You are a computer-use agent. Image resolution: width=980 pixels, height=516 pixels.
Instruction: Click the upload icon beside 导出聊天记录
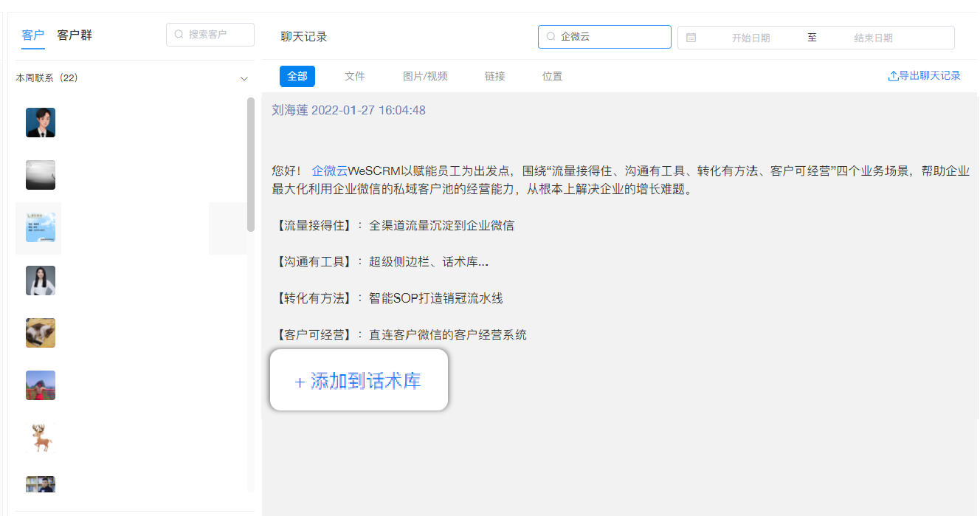[893, 76]
